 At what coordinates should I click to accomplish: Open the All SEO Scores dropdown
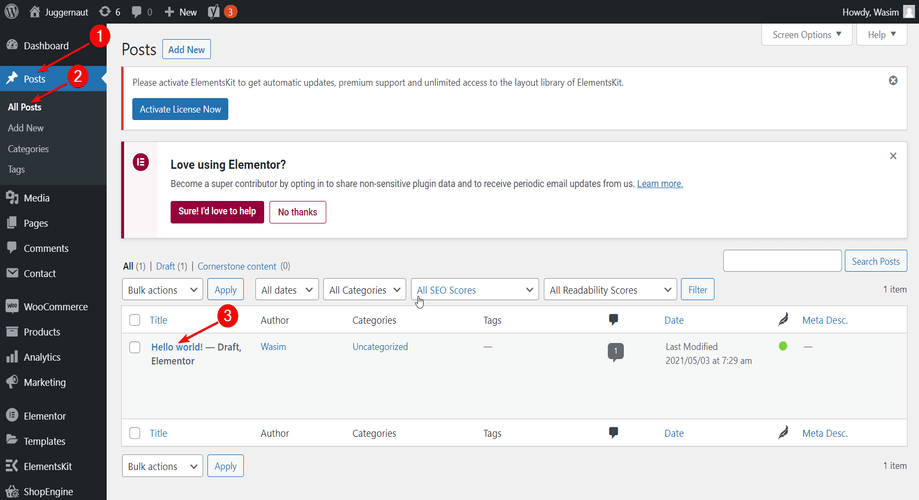pos(475,290)
